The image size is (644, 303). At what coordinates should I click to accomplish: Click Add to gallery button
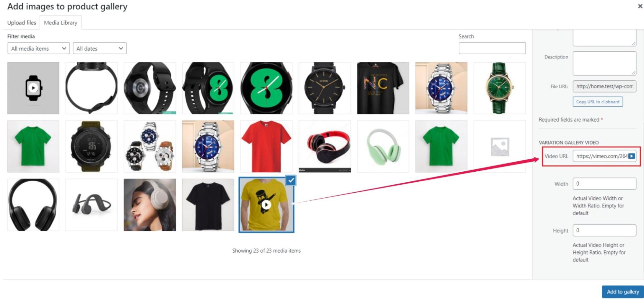623,292
